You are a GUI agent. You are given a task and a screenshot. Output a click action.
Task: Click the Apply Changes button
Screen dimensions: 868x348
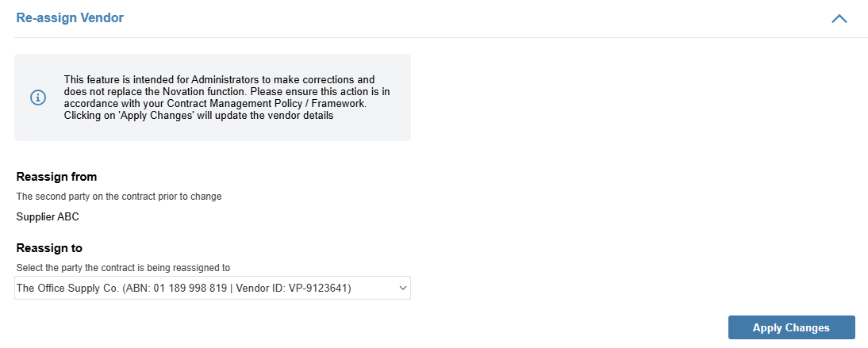point(791,327)
